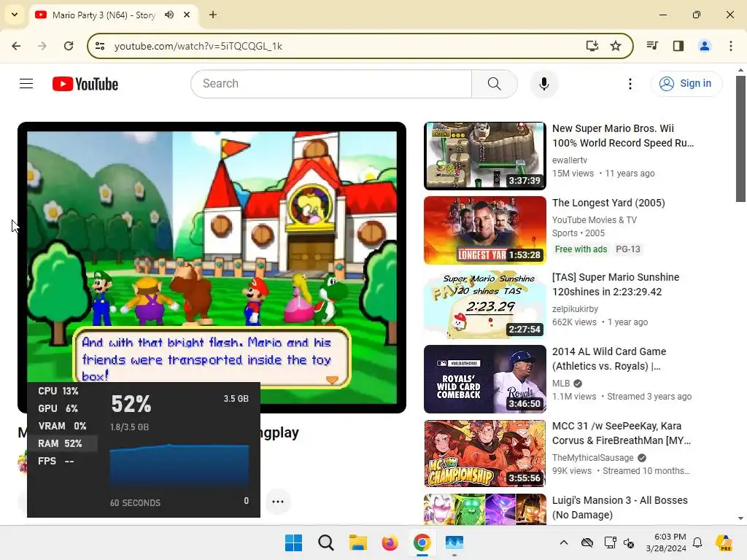Image resolution: width=747 pixels, height=560 pixels.
Task: Click the zelpikukirby channel name
Action: click(x=575, y=308)
